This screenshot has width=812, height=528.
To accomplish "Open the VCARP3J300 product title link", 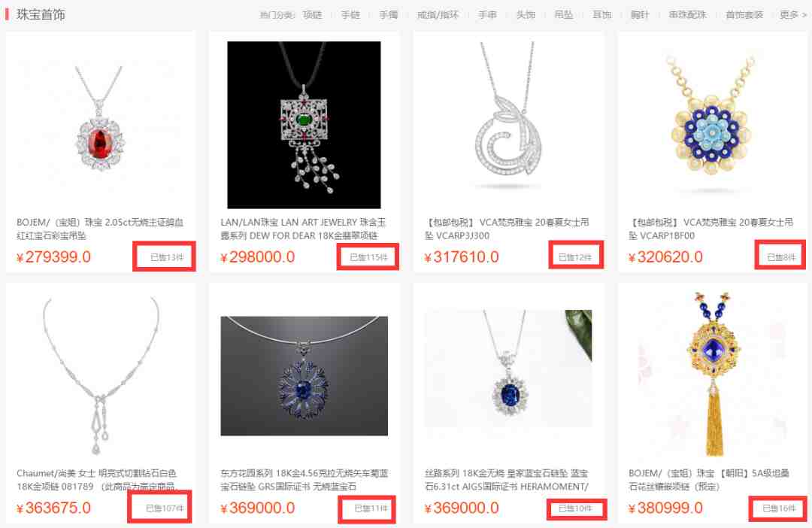I will click(x=507, y=229).
